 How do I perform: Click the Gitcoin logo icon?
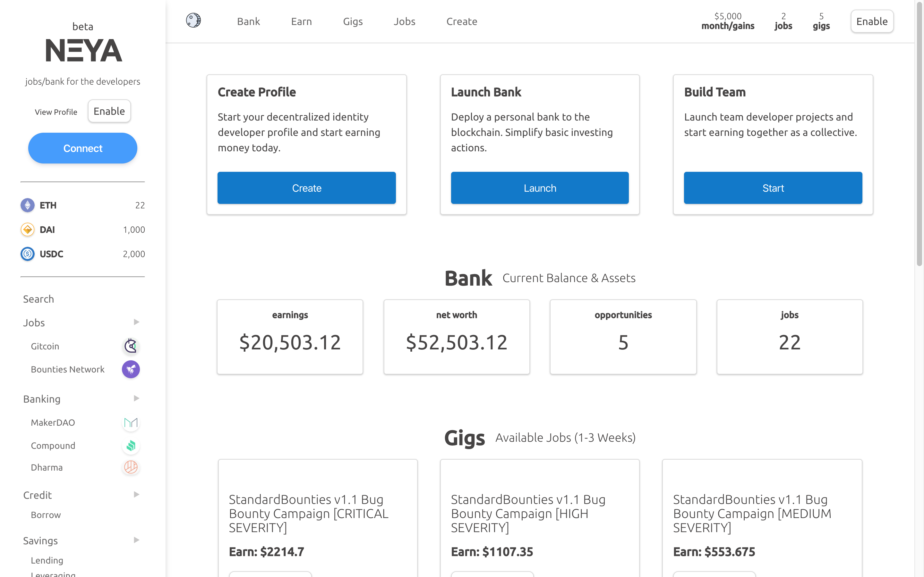click(131, 346)
